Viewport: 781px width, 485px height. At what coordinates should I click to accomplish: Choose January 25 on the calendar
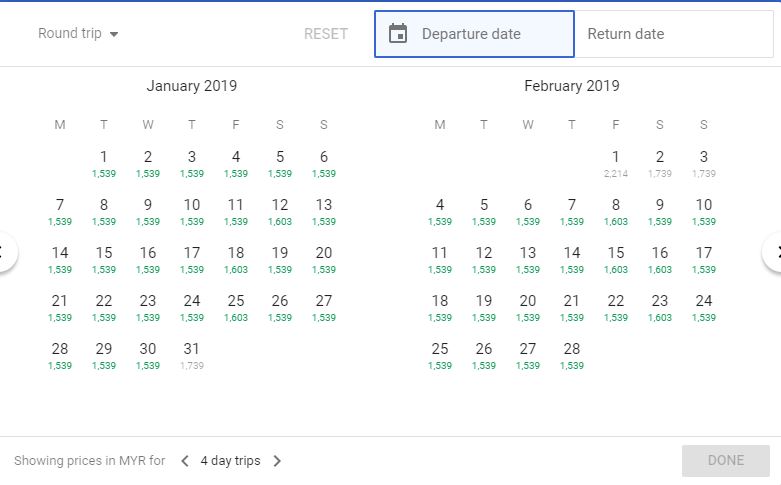click(x=236, y=305)
